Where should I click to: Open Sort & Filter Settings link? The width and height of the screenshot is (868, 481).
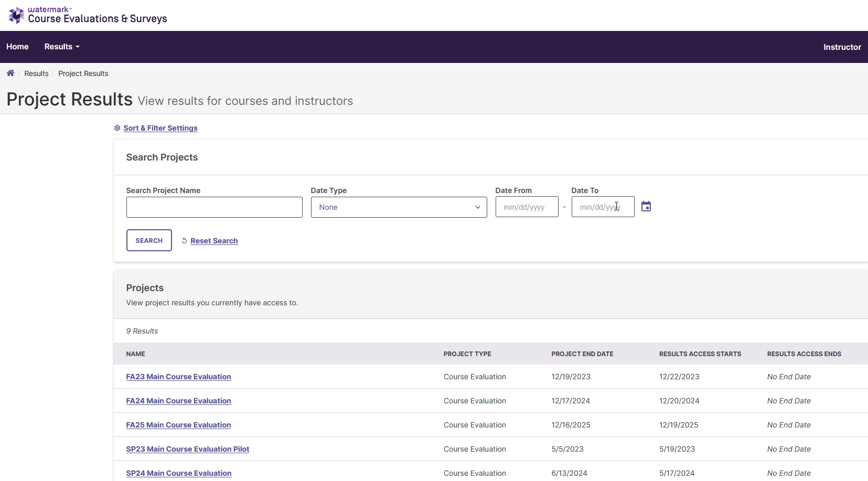(x=160, y=128)
